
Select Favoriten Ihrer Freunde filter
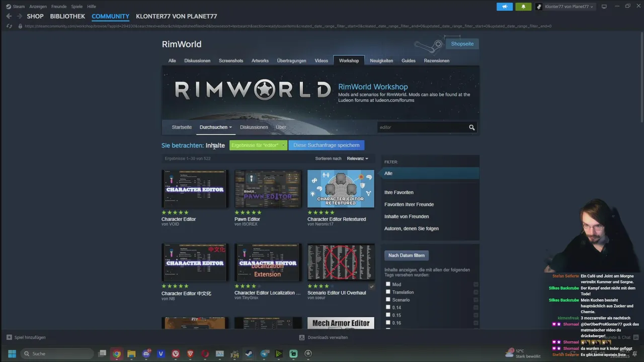(x=409, y=205)
